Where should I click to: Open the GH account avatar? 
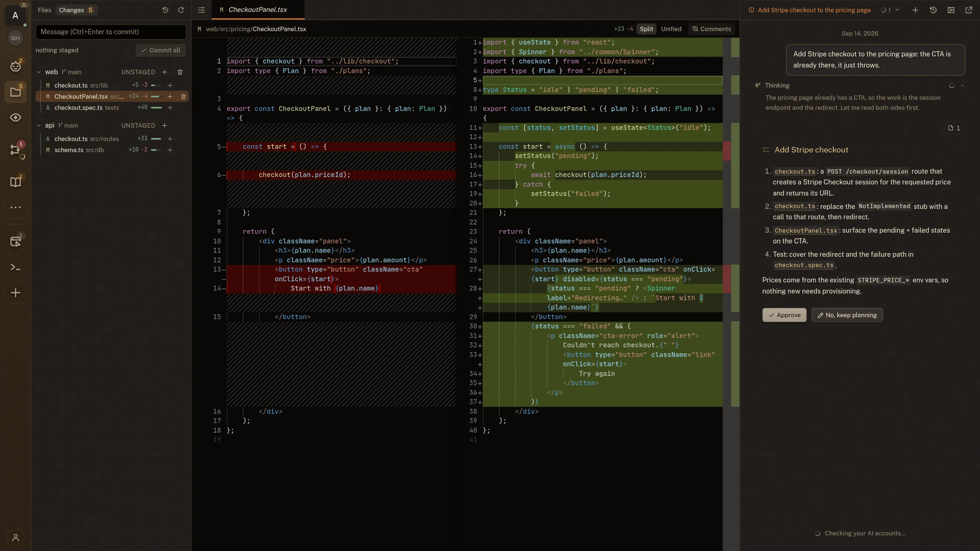pos(15,38)
